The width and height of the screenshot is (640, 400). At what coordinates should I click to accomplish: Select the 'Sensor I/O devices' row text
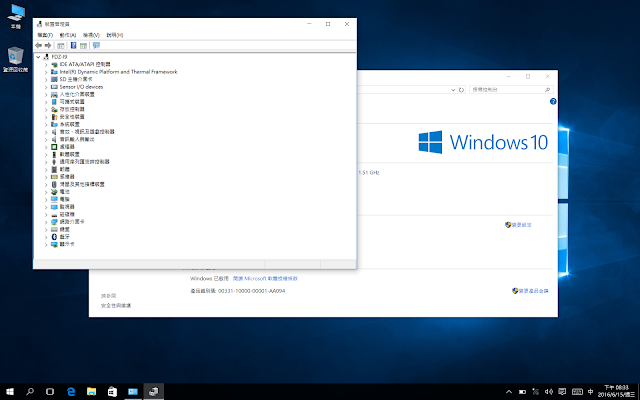81,87
